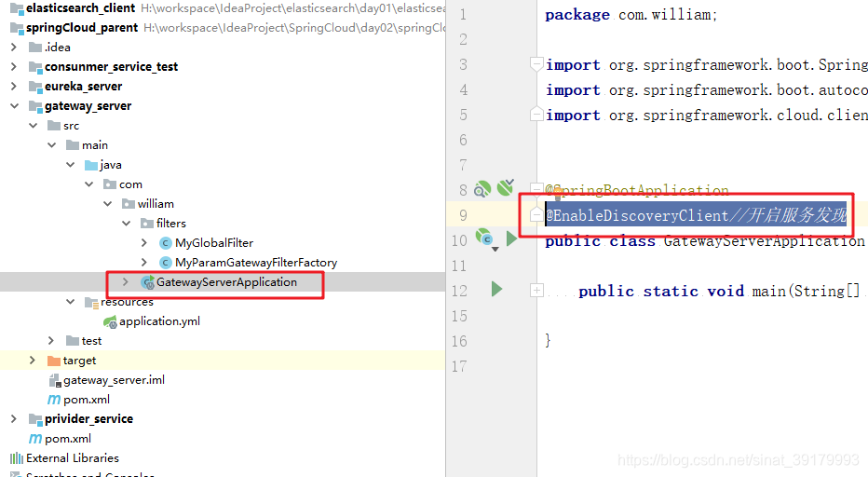
Task: Expand MyGlobalFilter class chevron
Action: coord(144,242)
